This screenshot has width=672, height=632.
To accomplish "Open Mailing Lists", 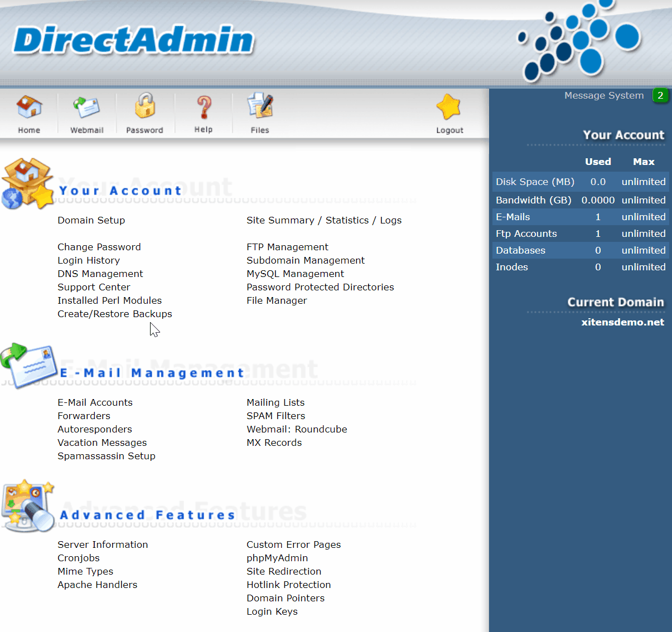I will pyautogui.click(x=275, y=402).
